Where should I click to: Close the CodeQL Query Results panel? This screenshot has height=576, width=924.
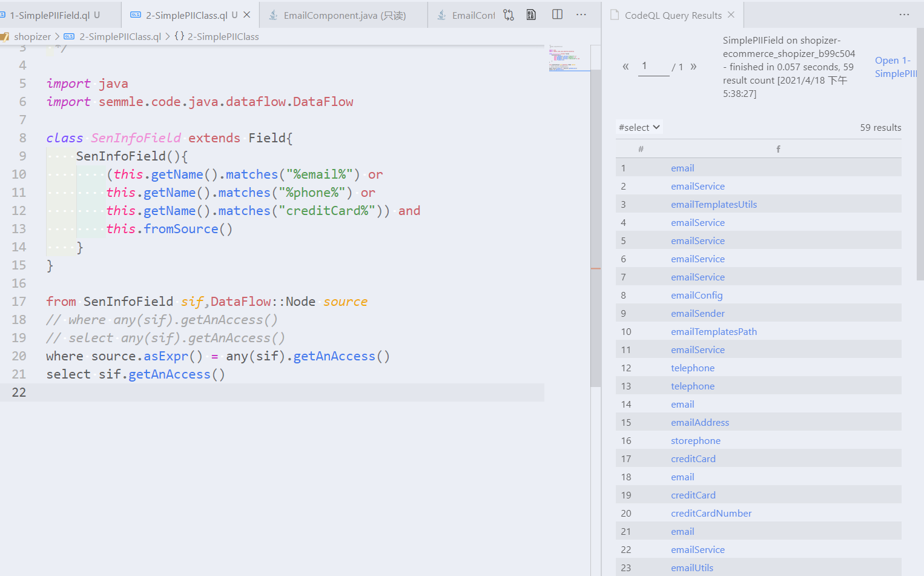731,15
